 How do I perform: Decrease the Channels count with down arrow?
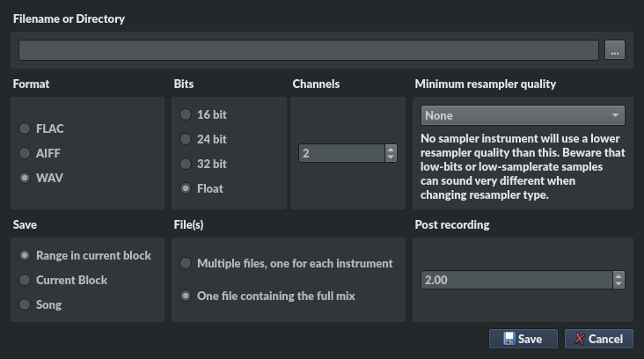click(391, 158)
